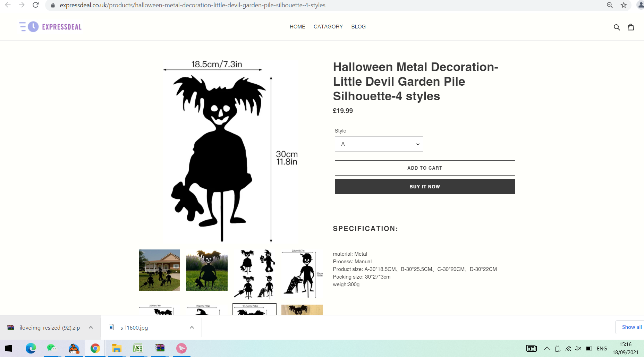Open the shopping cart bag icon

(631, 27)
